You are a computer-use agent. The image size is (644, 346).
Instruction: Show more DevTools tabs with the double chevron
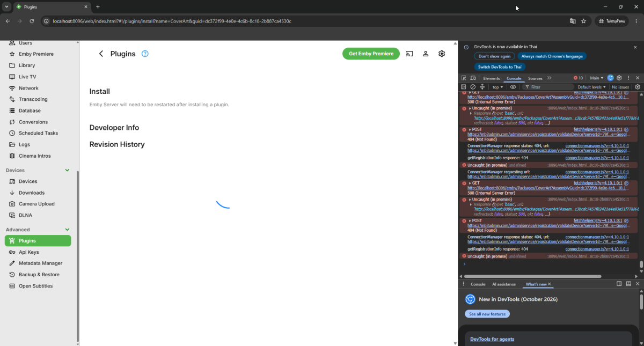549,78
